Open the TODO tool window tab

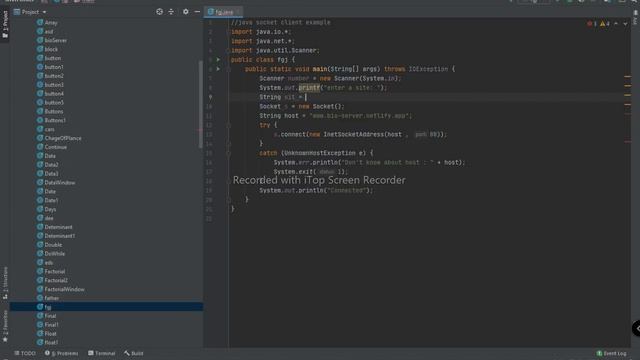[x=25, y=353]
